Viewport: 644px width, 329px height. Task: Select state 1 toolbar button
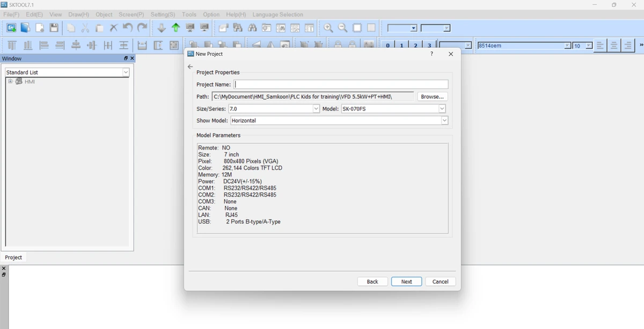401,46
